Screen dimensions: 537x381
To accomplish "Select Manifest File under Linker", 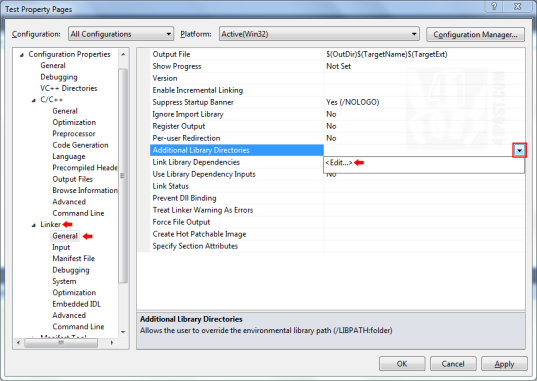I will (73, 258).
